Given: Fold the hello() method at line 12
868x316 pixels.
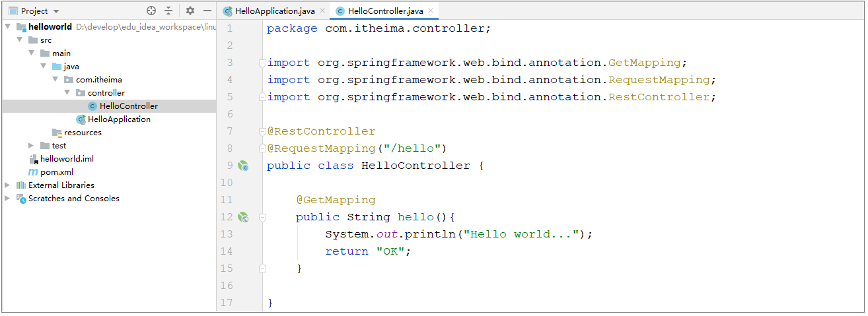Looking at the screenshot, I should (x=262, y=217).
